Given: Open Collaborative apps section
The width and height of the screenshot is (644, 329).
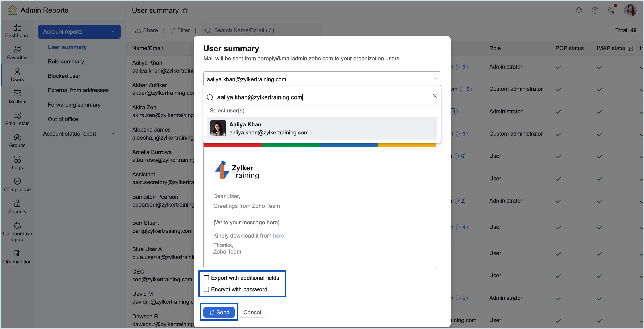Looking at the screenshot, I should pos(17,232).
